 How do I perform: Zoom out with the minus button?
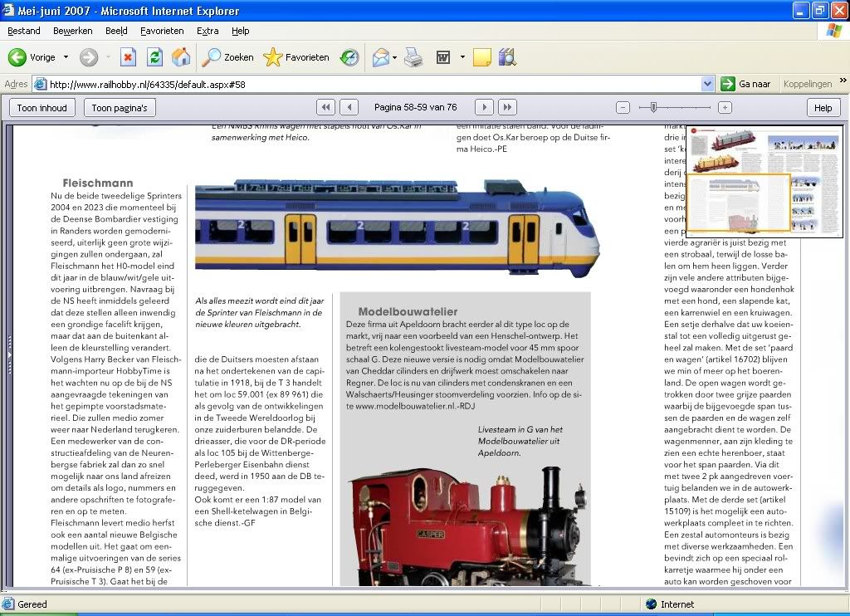tap(623, 107)
